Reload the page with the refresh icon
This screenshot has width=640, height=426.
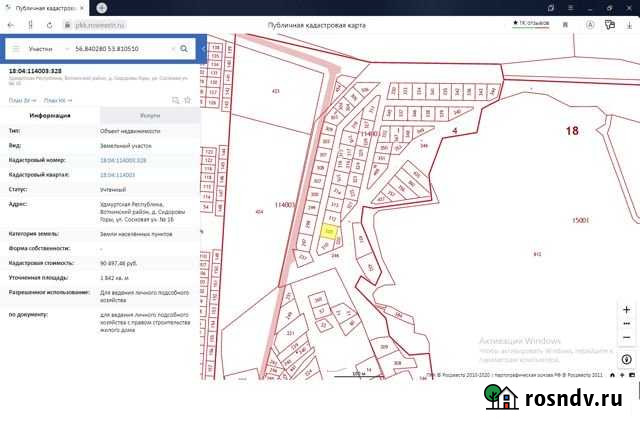point(49,25)
